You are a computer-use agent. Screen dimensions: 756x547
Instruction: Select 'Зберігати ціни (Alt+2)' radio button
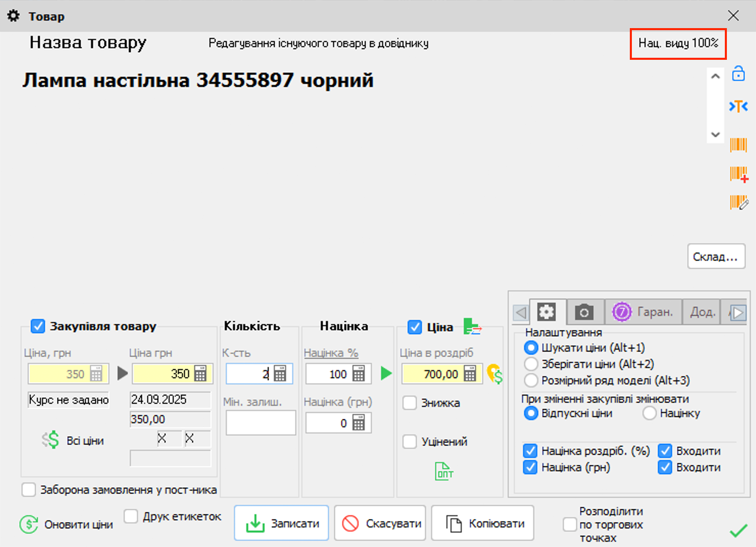531,364
